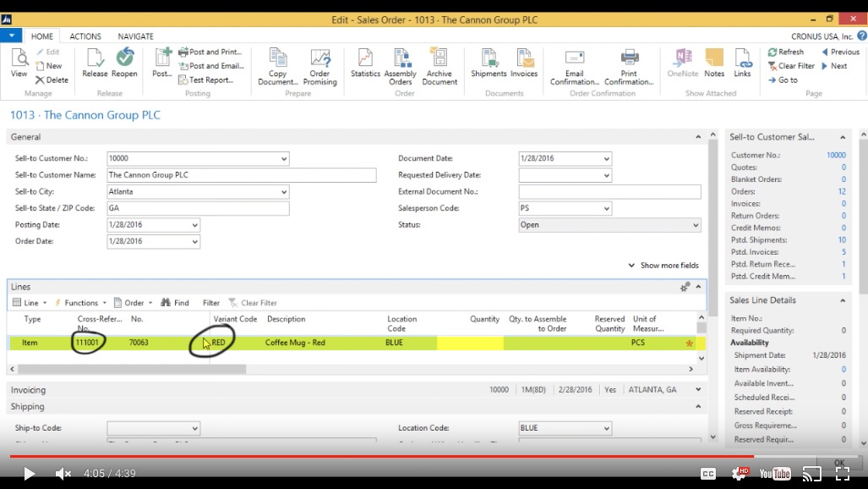Refresh the page

click(785, 52)
